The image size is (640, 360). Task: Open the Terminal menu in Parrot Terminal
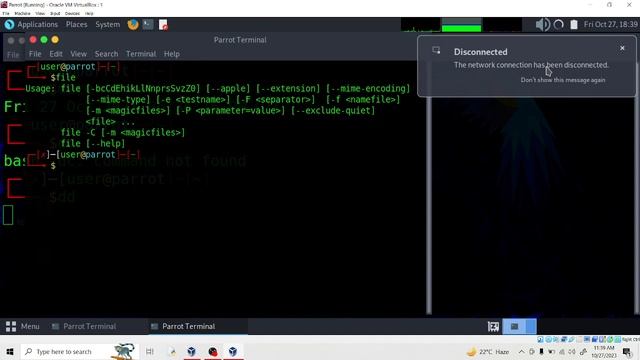[141, 54]
